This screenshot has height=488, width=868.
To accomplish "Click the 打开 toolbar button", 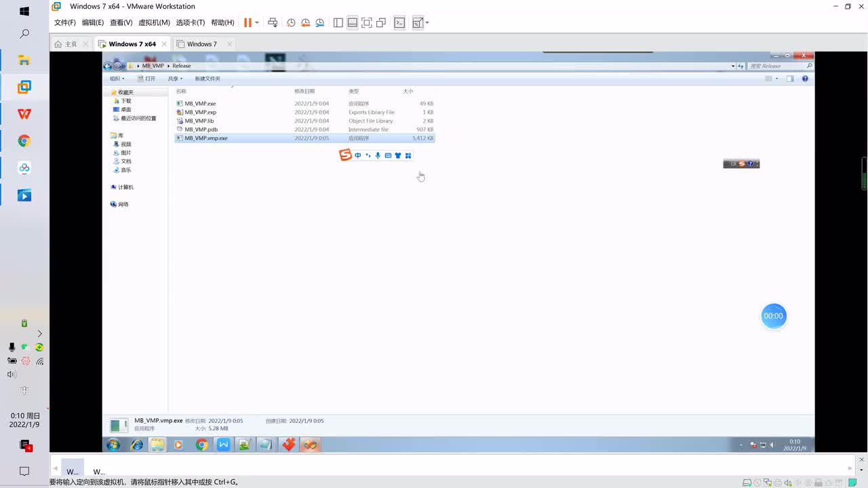I will coord(146,79).
